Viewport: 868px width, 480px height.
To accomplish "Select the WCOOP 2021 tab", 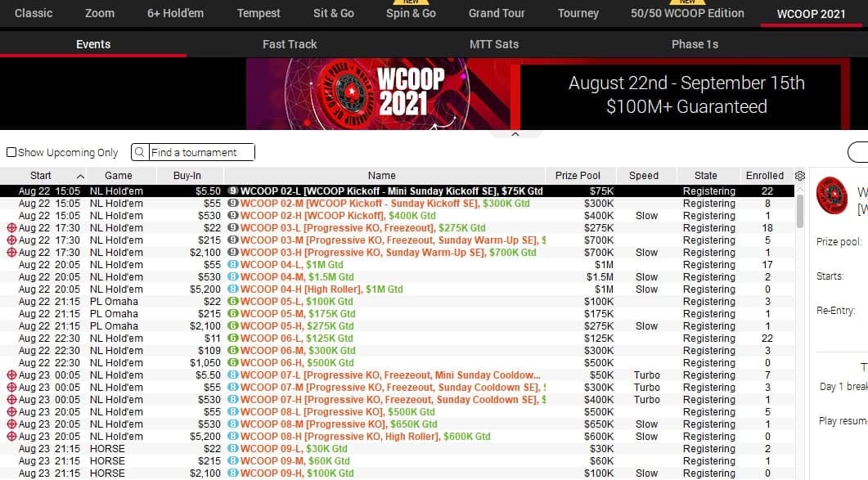I will [x=811, y=14].
